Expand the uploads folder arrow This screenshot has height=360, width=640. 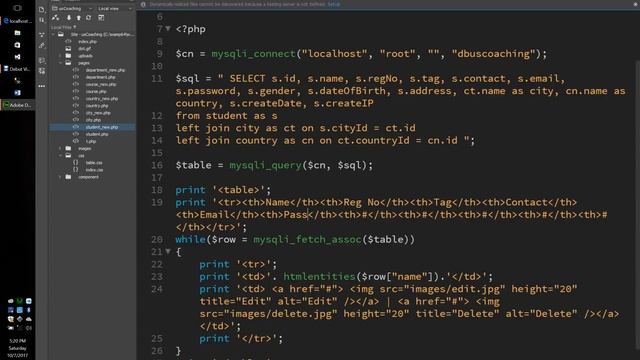click(x=60, y=56)
